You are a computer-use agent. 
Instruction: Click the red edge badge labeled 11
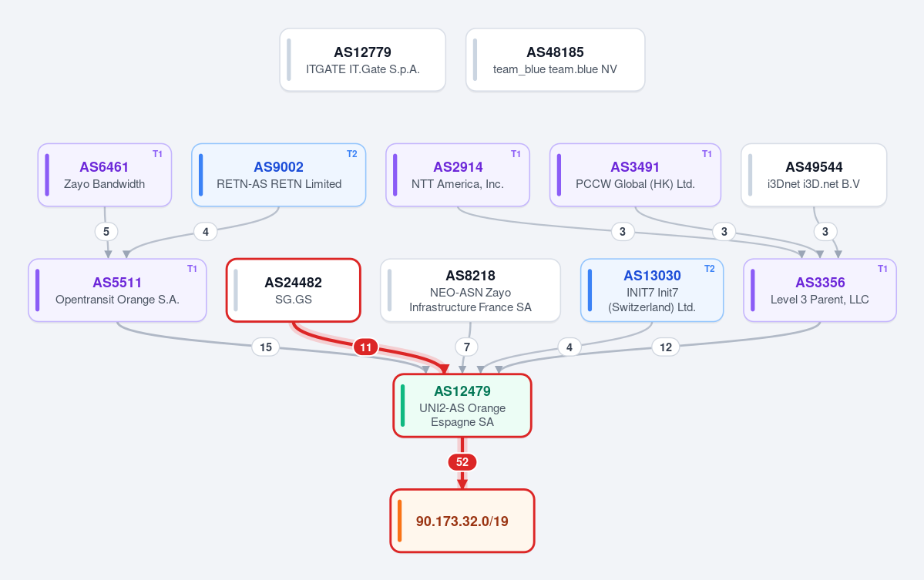(x=366, y=347)
